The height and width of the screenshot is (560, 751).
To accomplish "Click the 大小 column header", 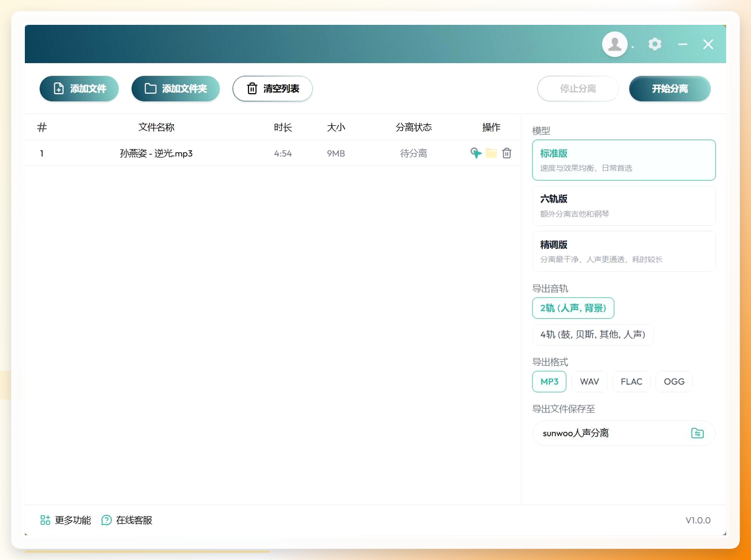I will click(336, 127).
